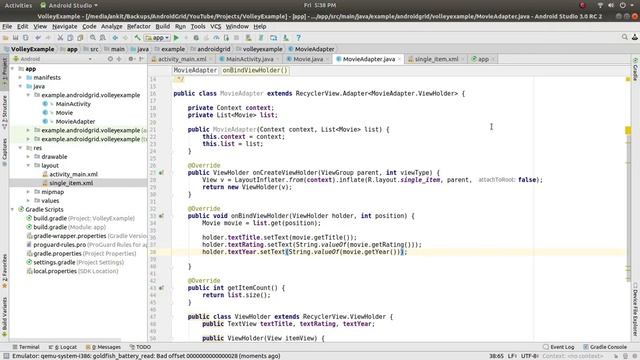Click the navigate Back arrow icon
The width and height of the screenshot is (640, 360).
(x=116, y=38)
